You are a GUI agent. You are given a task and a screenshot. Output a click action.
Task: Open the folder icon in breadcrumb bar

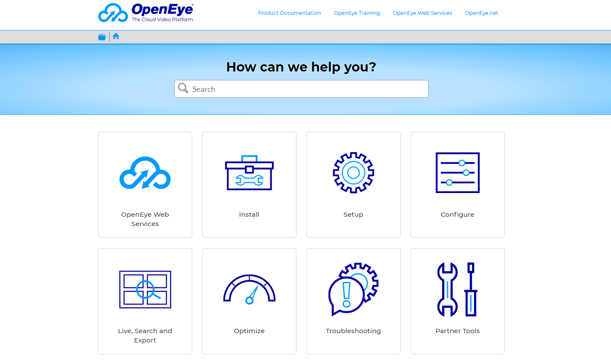coord(102,37)
